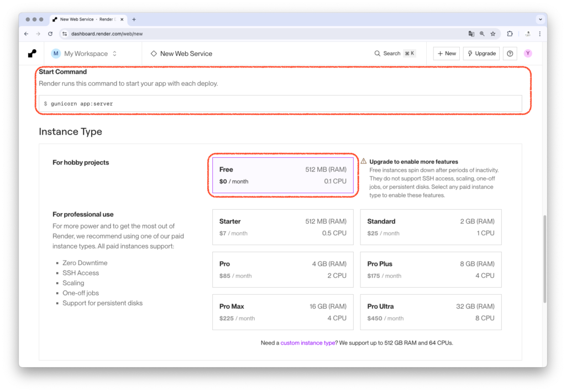Click the For professional use label
Viewport: 566px width, 392px height.
click(83, 215)
